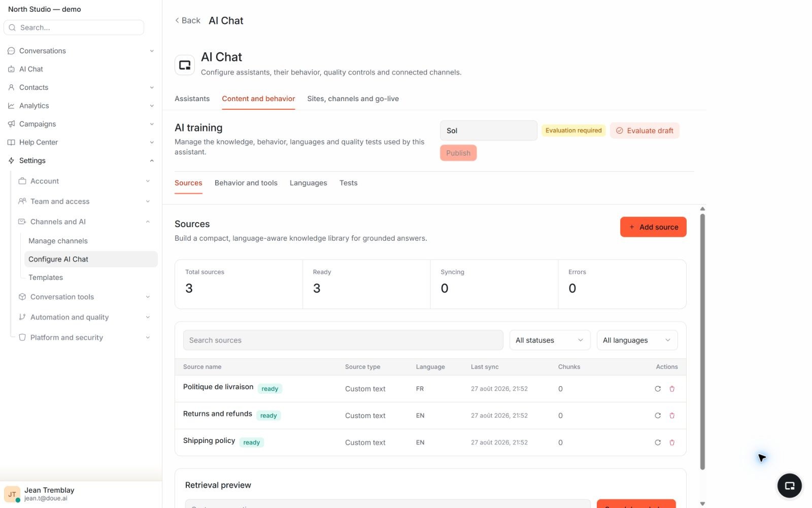
Task: Open the All statuses filter dropdown
Action: 550,340
